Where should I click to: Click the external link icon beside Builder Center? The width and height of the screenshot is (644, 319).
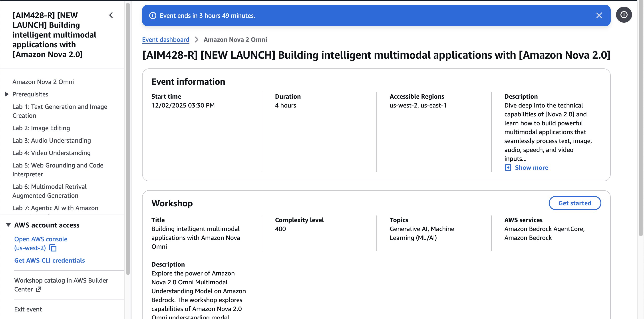(x=38, y=289)
